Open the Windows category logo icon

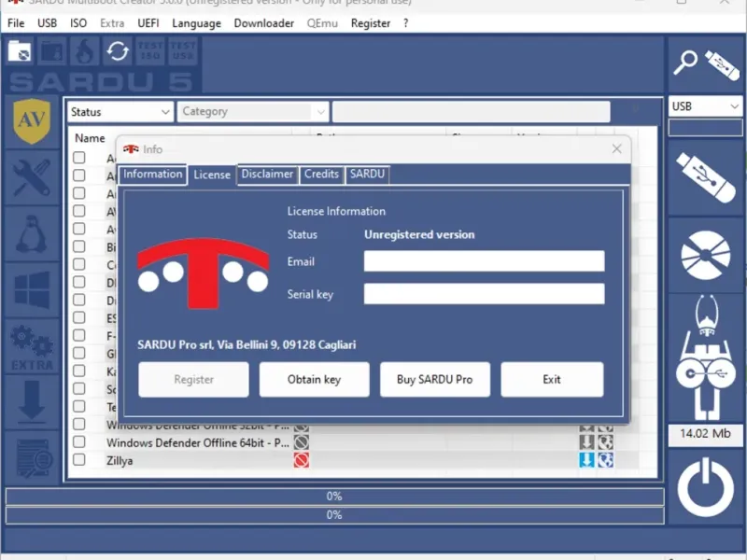(x=32, y=289)
